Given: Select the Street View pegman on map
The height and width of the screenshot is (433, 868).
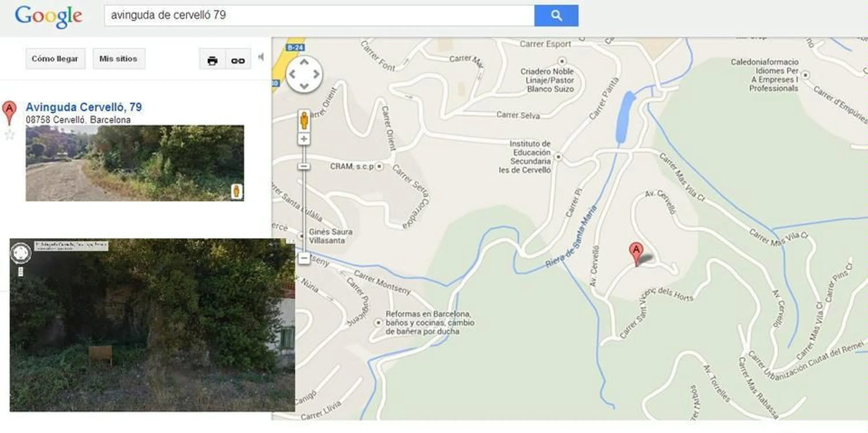Looking at the screenshot, I should click(304, 121).
